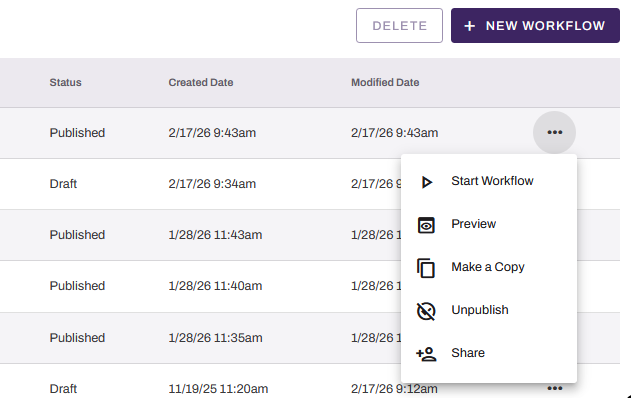Click Published status in 1/28/26 11:43am row
Screen dimensions: 631x398
pyautogui.click(x=77, y=235)
